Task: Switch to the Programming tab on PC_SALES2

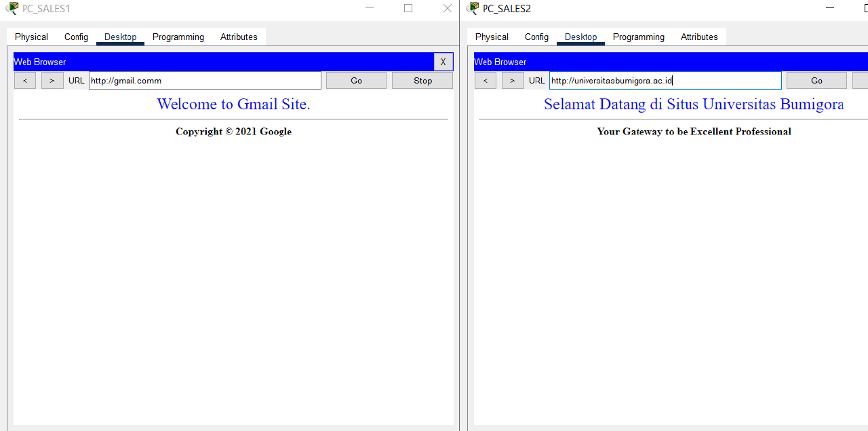Action: pos(638,37)
